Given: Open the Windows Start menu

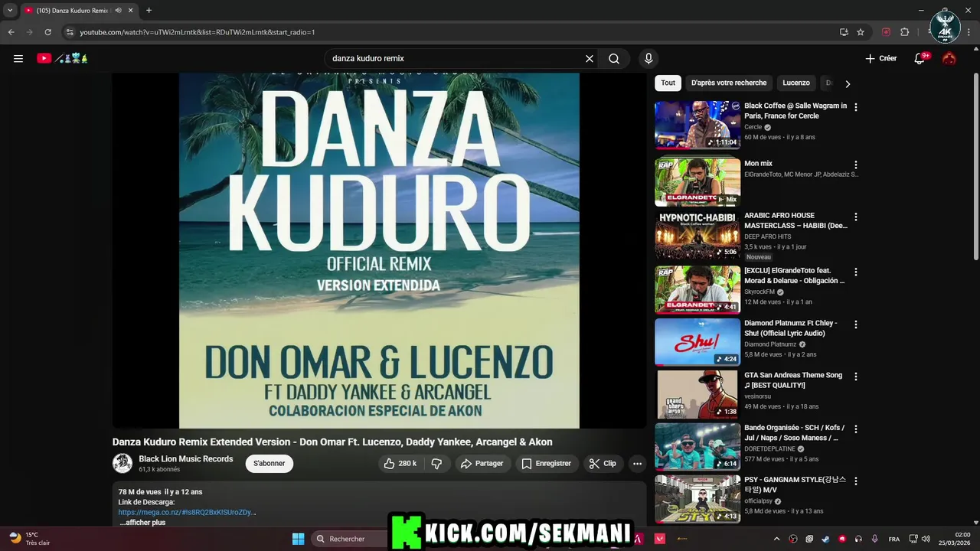Looking at the screenshot, I should [x=299, y=539].
